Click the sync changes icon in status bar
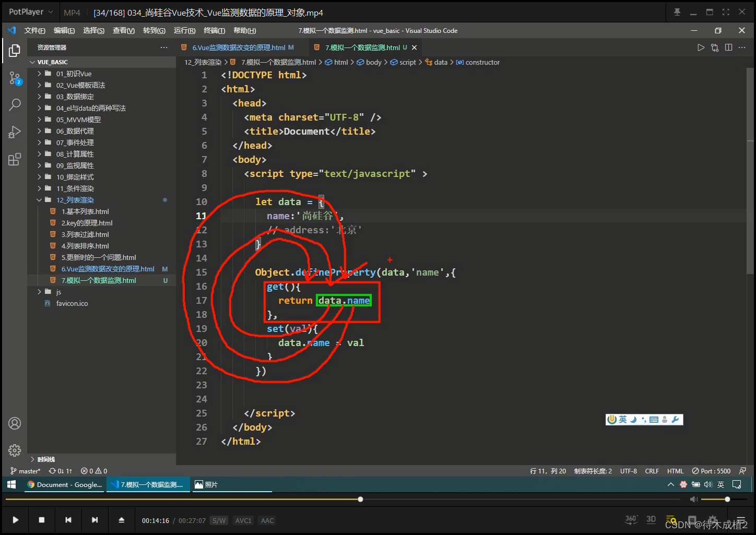756x535 pixels. click(x=60, y=471)
